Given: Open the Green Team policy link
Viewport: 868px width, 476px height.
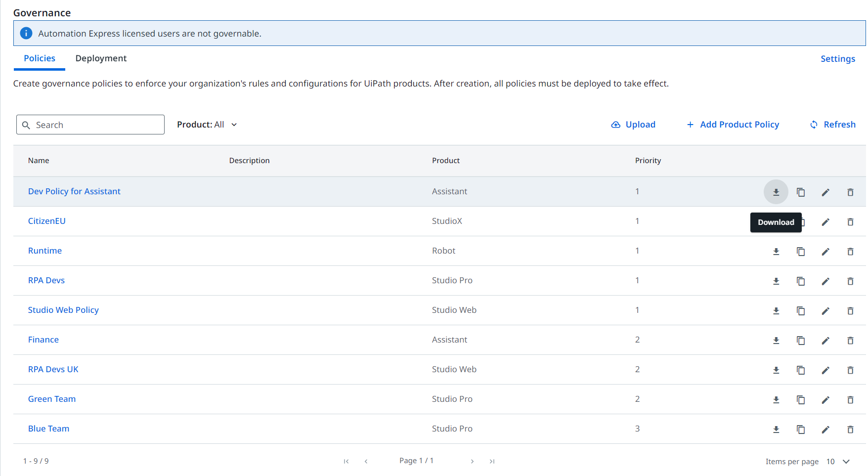Looking at the screenshot, I should [52, 399].
